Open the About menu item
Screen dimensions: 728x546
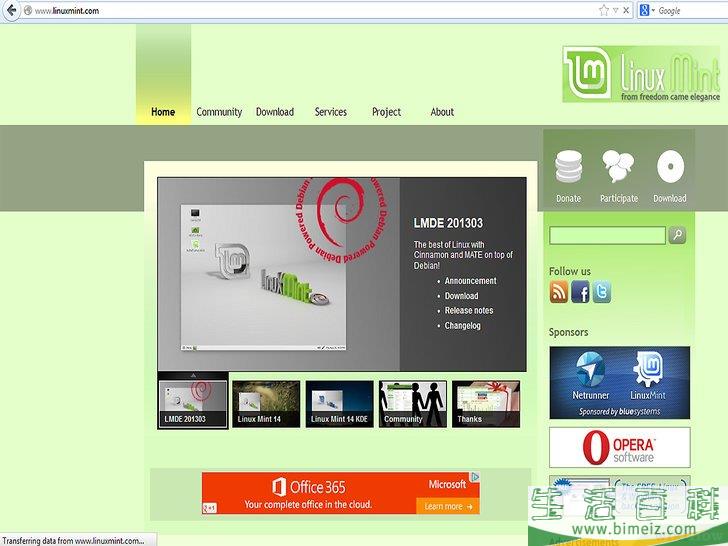[442, 112]
